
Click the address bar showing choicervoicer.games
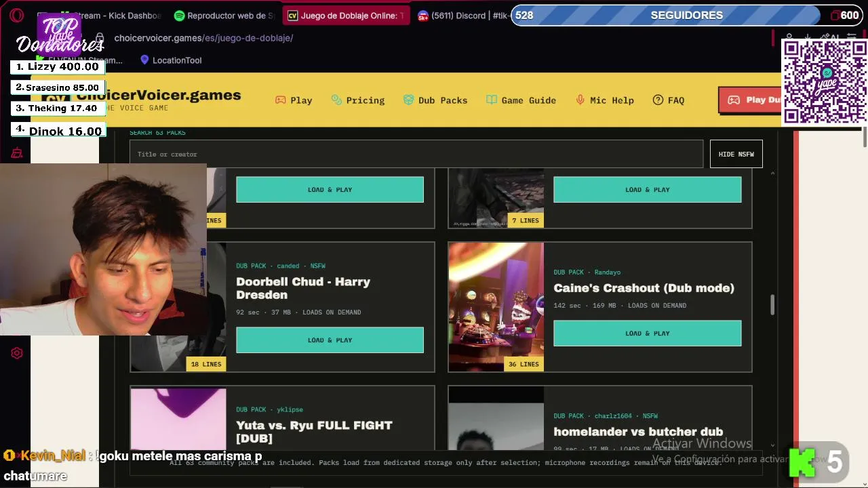203,38
